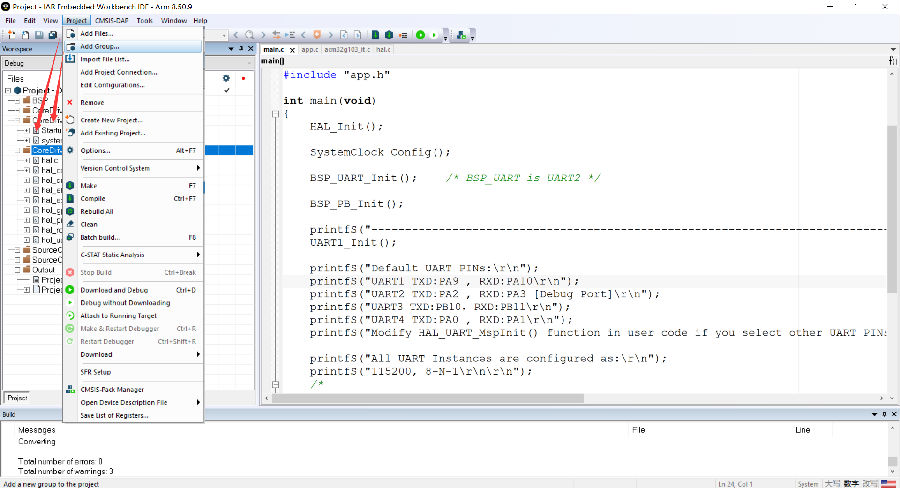Open the Tools menu
Screen dimensions: 900x488
145,20
